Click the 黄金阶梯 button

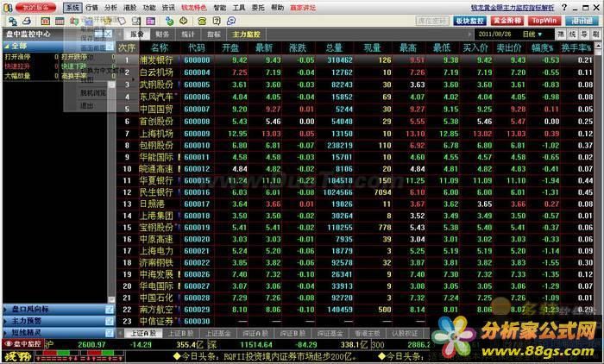click(507, 21)
